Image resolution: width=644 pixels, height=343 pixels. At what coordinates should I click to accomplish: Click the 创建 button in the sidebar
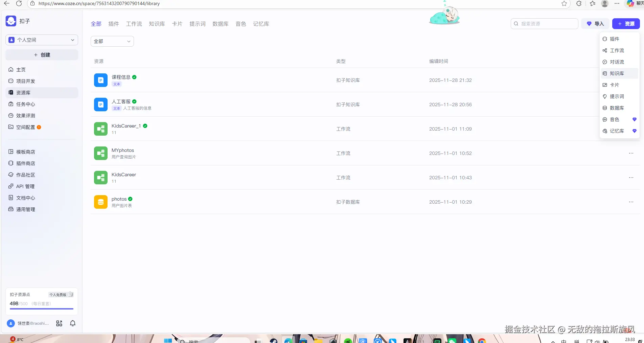tap(42, 55)
